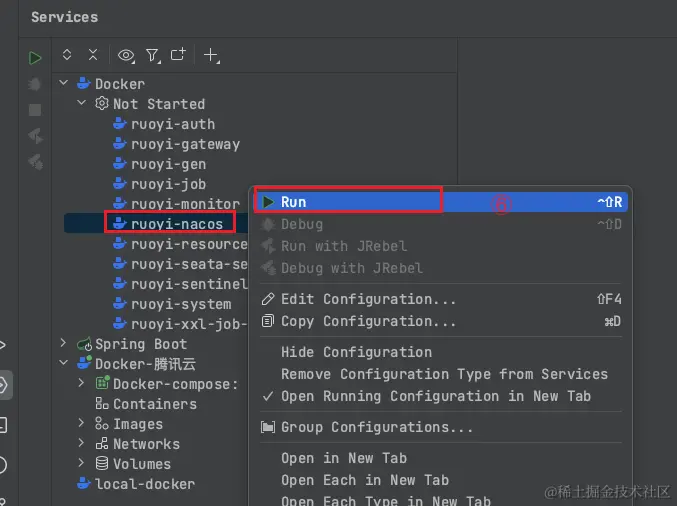Click the Containers node icon
The width and height of the screenshot is (677, 506).
click(x=102, y=404)
